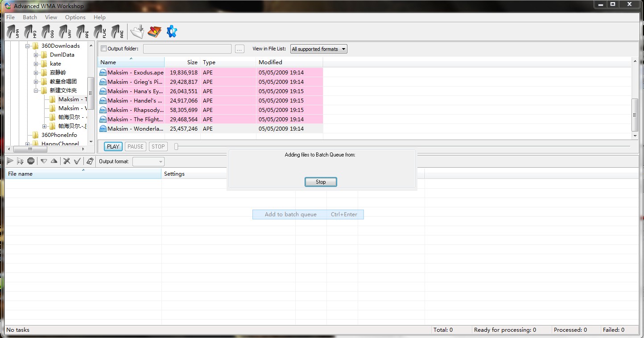Click the play-with-down-arrow batch icon
The height and width of the screenshot is (338, 644).
point(20,161)
